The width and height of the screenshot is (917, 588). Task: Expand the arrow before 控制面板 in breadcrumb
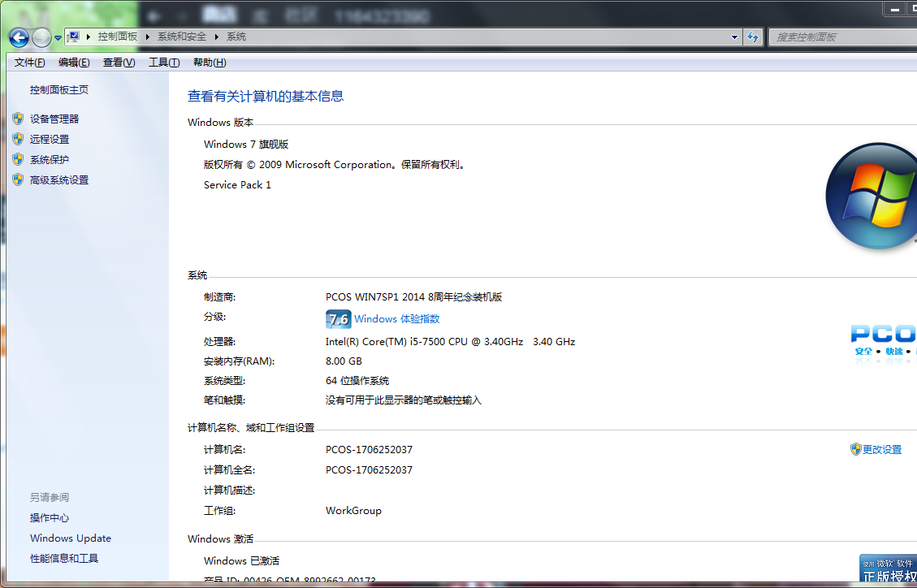[x=89, y=37]
